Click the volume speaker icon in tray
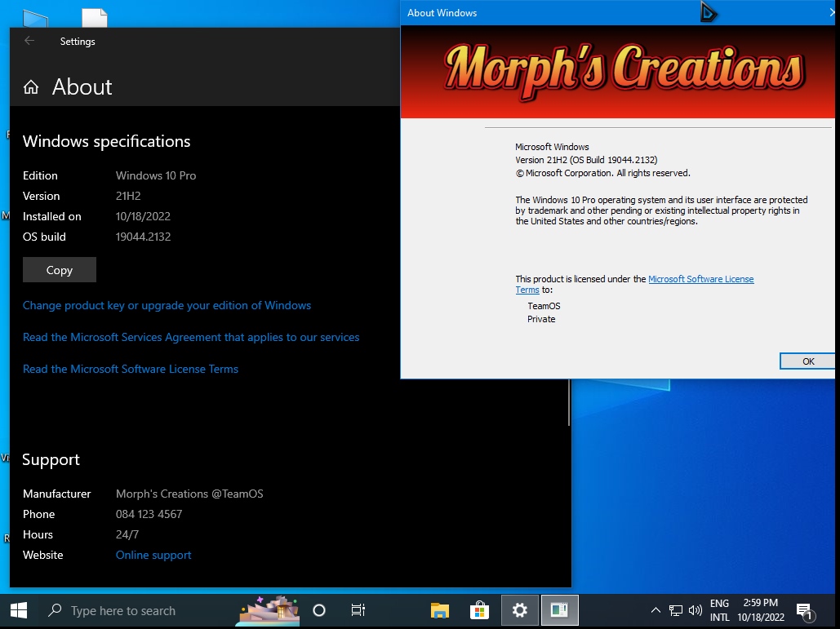This screenshot has width=840, height=629. [x=696, y=610]
